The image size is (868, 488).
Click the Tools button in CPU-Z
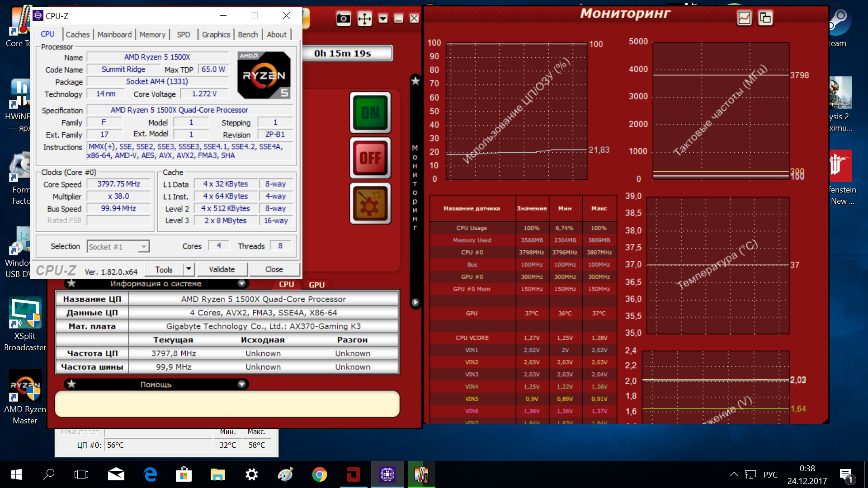tap(164, 269)
